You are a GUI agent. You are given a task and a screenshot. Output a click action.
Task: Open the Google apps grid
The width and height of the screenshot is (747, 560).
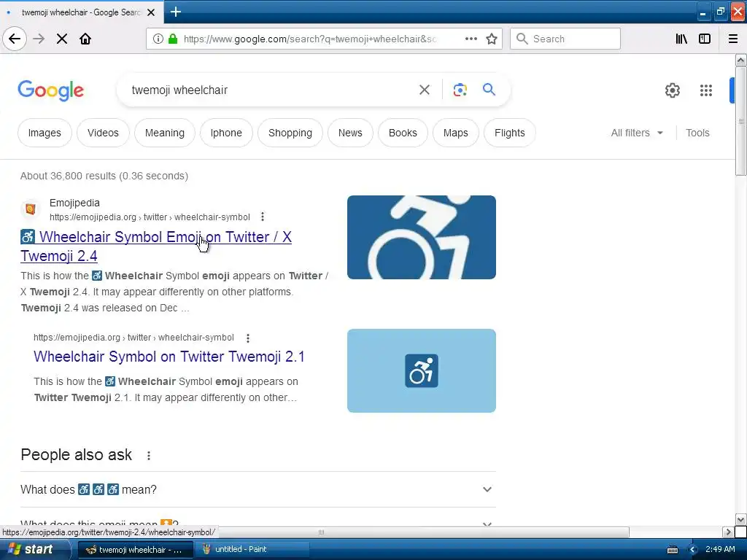coord(706,90)
